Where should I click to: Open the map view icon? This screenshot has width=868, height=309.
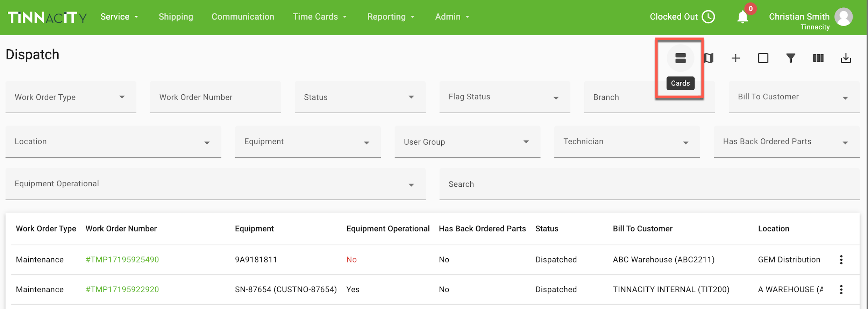click(709, 58)
